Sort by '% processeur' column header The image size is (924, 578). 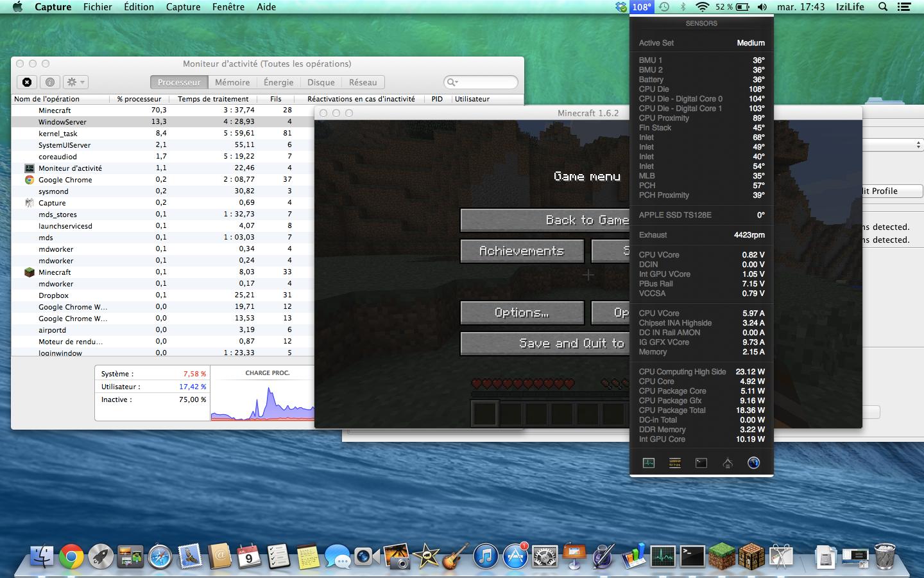(x=139, y=99)
